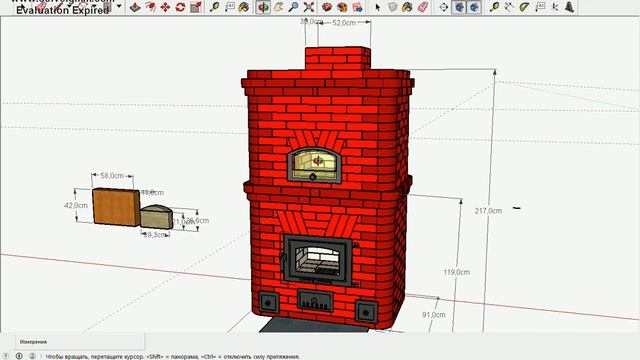
Task: Open the shape tool dropdown arrow
Action: pos(119,6)
